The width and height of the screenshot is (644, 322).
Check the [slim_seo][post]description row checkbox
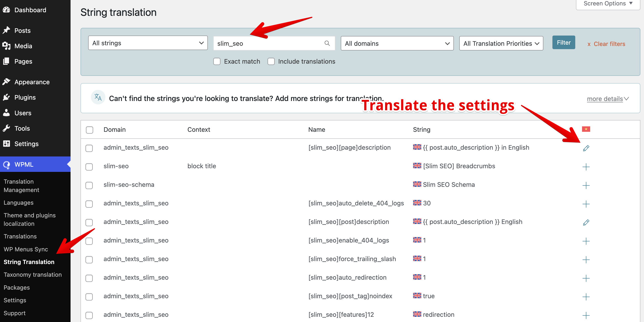click(89, 222)
